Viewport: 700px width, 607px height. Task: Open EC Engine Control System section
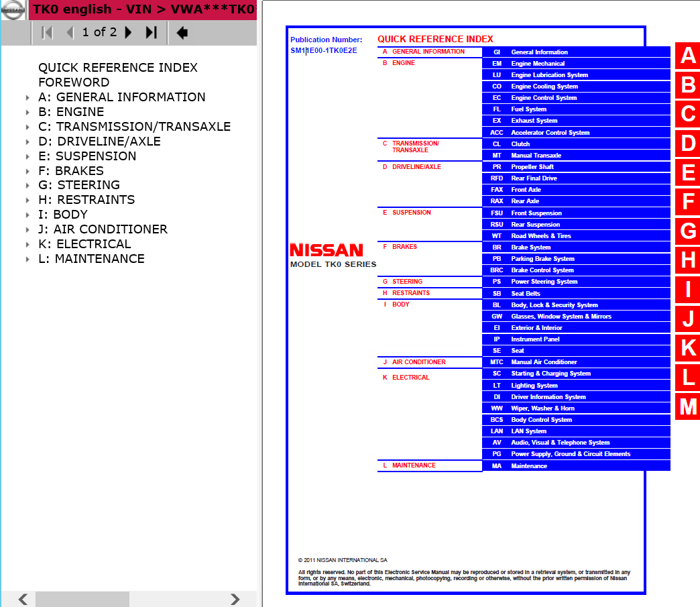pyautogui.click(x=577, y=98)
